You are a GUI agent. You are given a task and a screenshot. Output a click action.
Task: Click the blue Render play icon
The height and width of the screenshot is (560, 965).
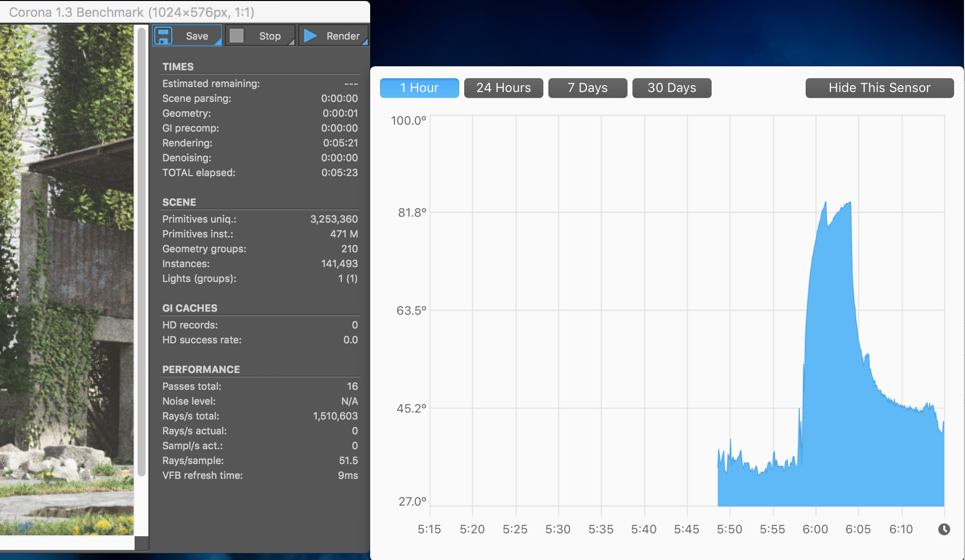[x=310, y=36]
